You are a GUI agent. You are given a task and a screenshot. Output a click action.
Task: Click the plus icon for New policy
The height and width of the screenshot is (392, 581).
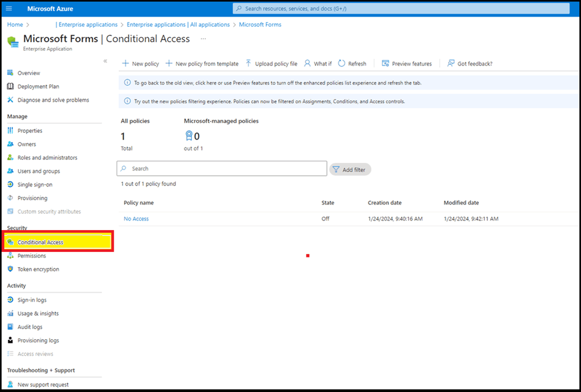tap(126, 63)
